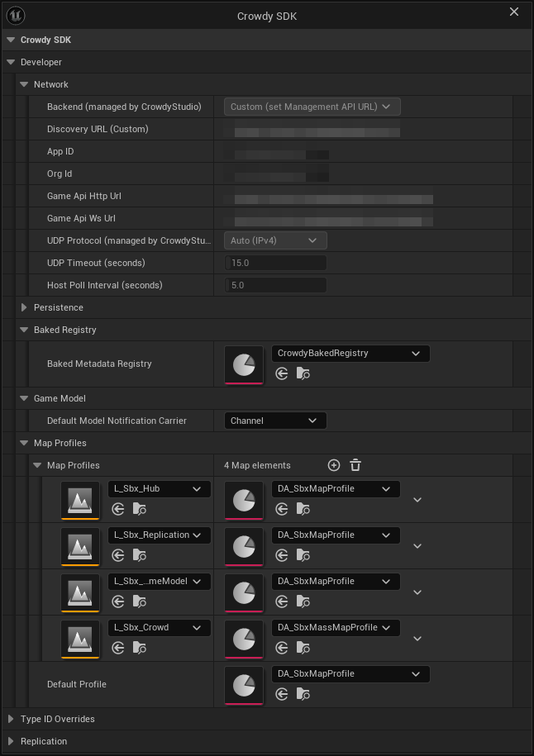Browse to L_Sbx_Hub in Content Browser
534x756 pixels.
click(x=140, y=509)
